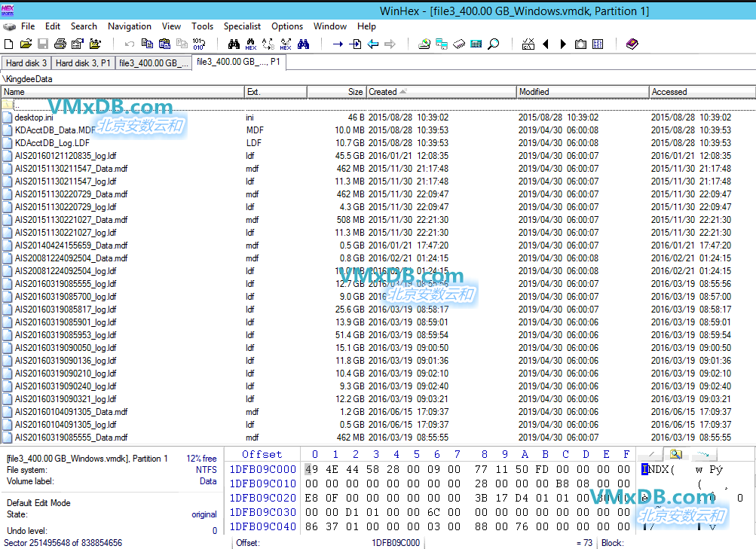Image resolution: width=756 pixels, height=549 pixels.
Task: Click the Replace Text A-to-B icon
Action: point(268,44)
